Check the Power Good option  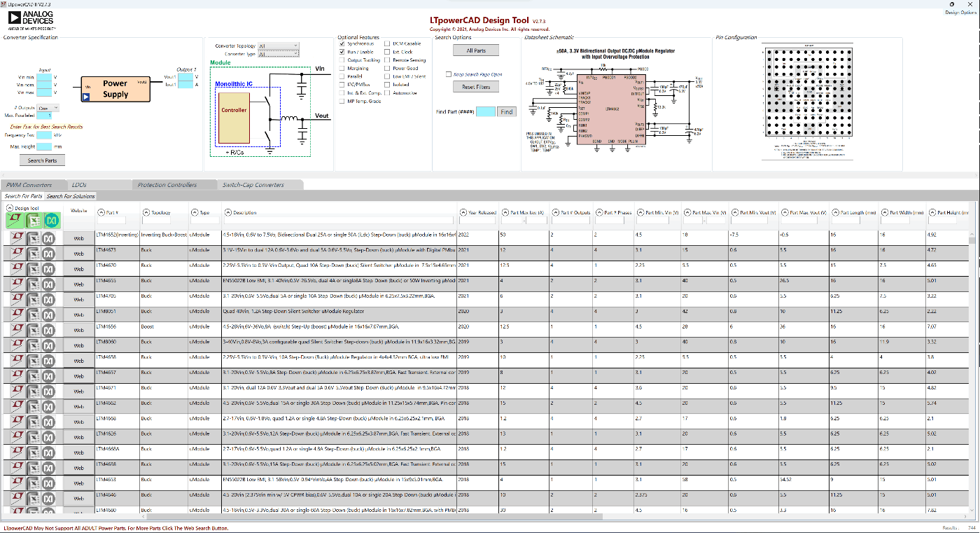[388, 69]
